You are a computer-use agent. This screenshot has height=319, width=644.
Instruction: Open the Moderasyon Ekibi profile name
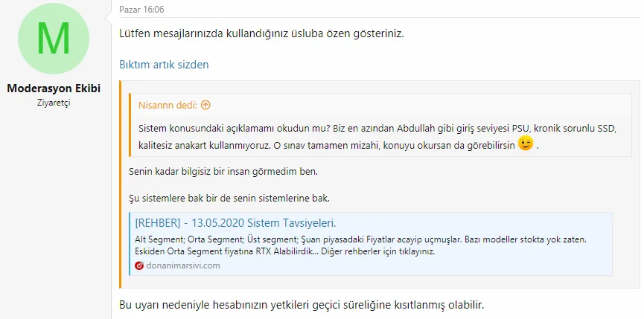point(54,88)
